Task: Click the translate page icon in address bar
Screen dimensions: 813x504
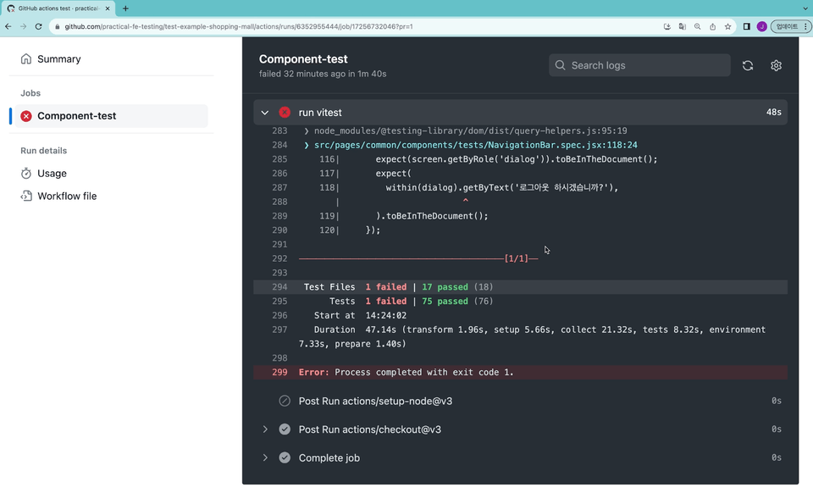Action: tap(683, 26)
